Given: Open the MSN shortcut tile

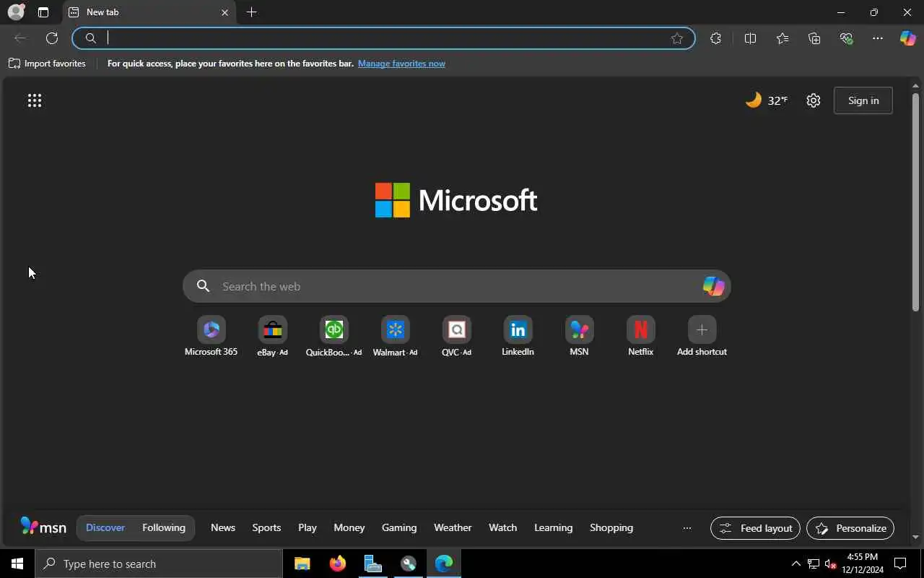Looking at the screenshot, I should (x=579, y=337).
